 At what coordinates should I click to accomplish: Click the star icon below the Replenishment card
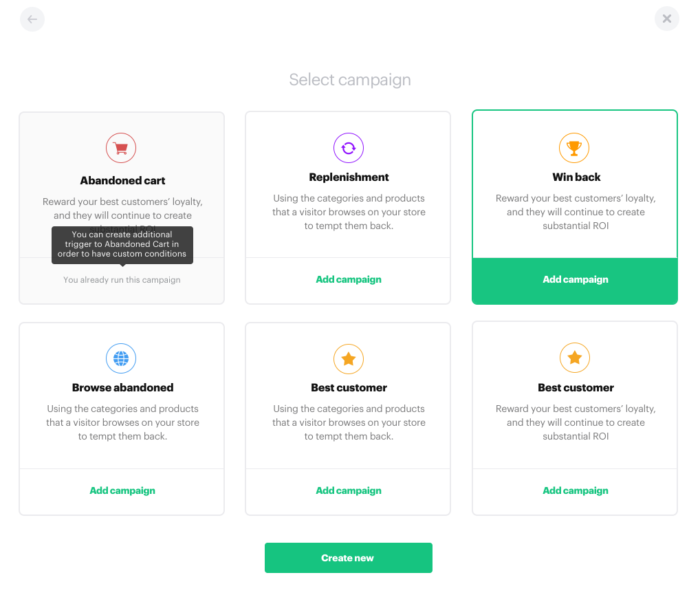pos(349,358)
